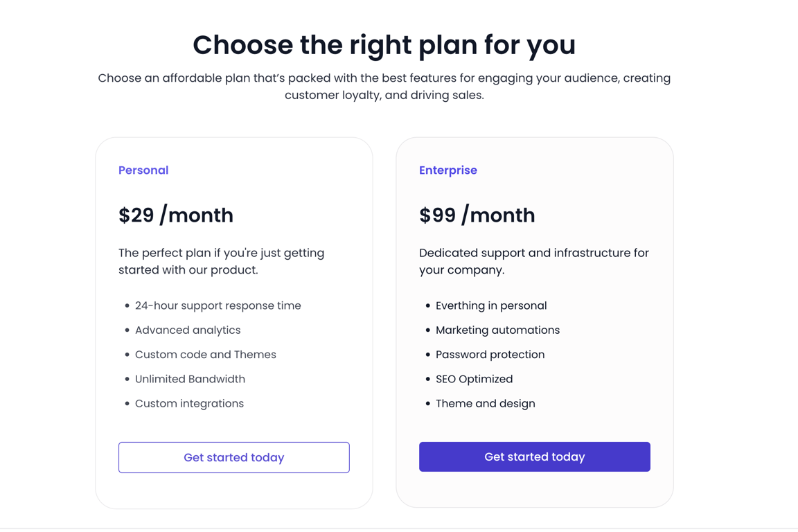This screenshot has height=532, width=798.
Task: Select the Personal plan title
Action: (x=143, y=170)
